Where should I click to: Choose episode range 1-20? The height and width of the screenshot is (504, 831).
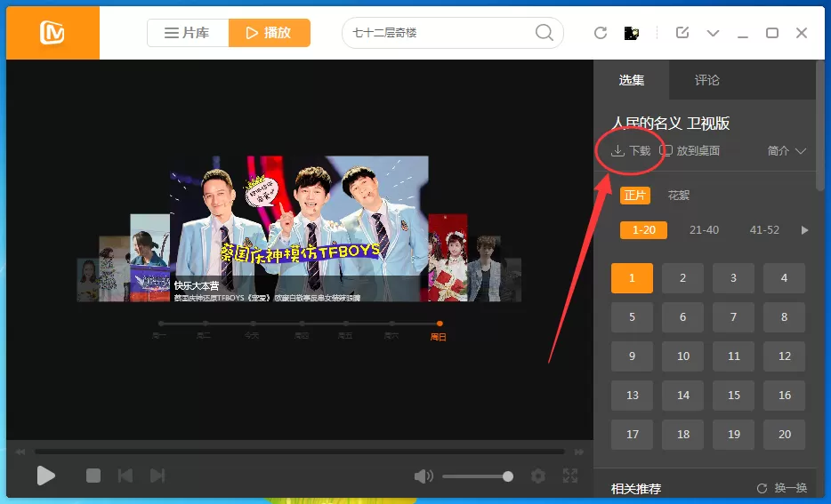click(644, 229)
